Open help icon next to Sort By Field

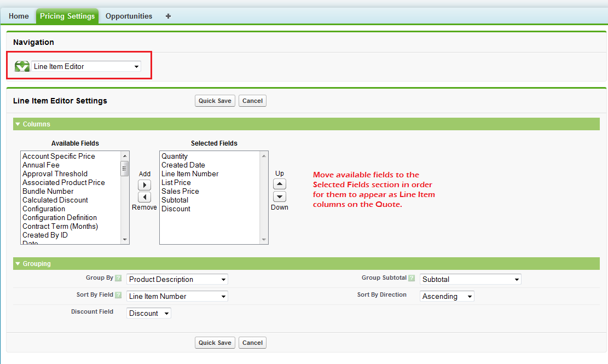tap(118, 295)
